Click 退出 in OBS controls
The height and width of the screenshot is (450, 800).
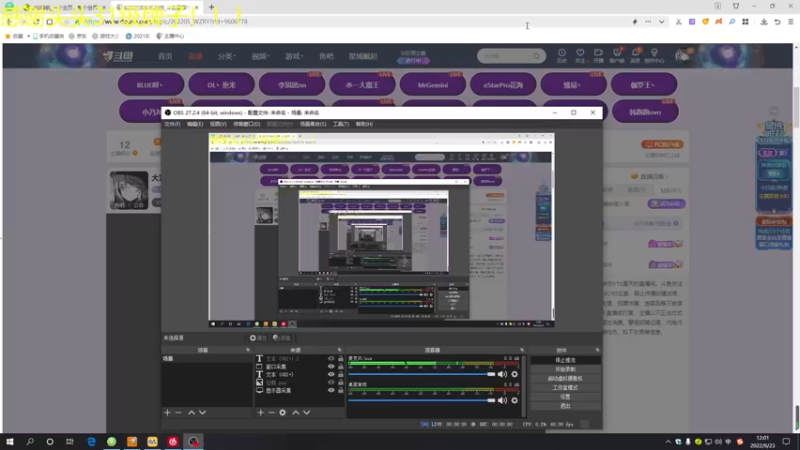(565, 406)
